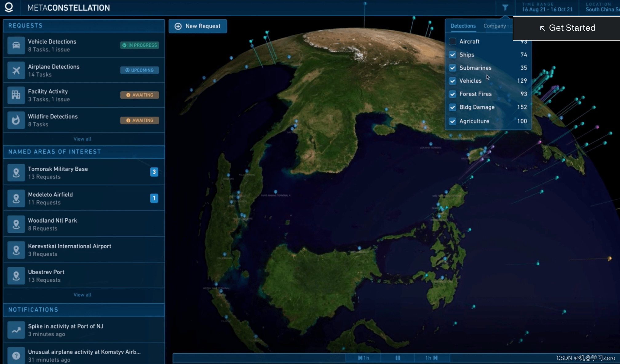Select Tomonsk Military Base area
Image resolution: width=620 pixels, height=364 pixels.
[84, 172]
